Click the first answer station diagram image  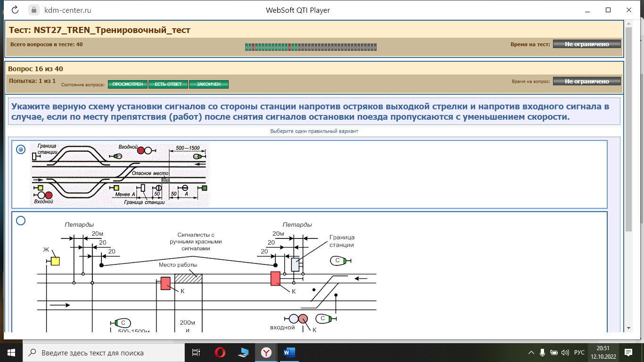pos(120,175)
